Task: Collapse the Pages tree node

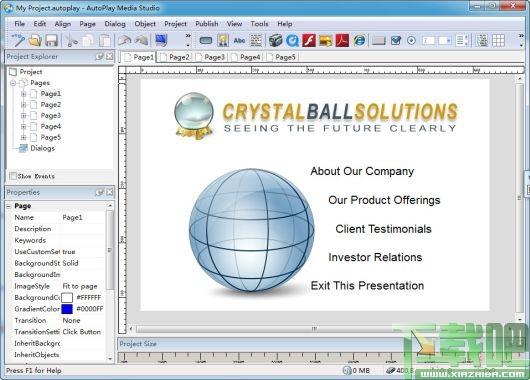Action: (13, 83)
